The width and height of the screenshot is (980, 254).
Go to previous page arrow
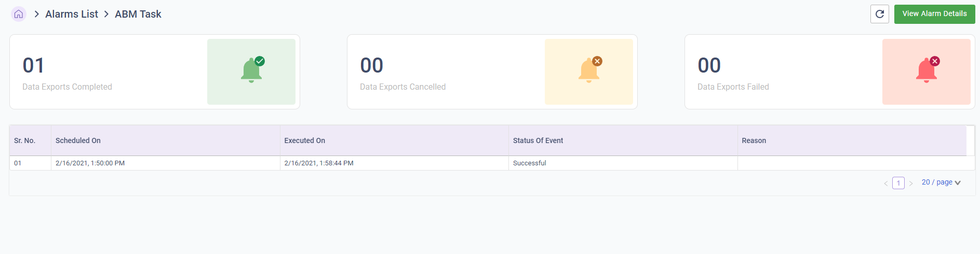[885, 184]
